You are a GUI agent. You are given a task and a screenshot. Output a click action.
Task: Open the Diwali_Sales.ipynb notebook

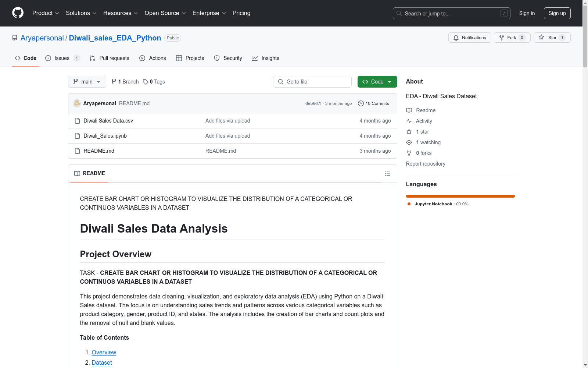[x=105, y=136]
